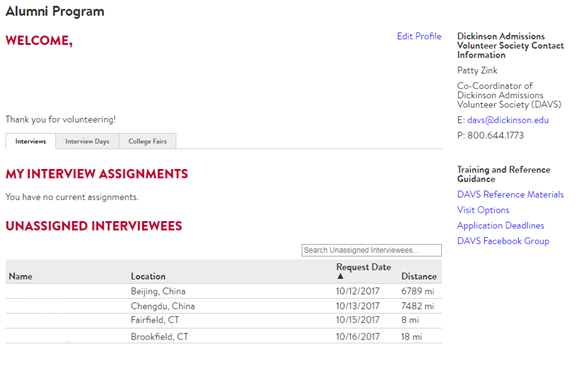Image resolution: width=579 pixels, height=367 pixels.
Task: Click the 10/15/2017 request date
Action: click(x=357, y=320)
